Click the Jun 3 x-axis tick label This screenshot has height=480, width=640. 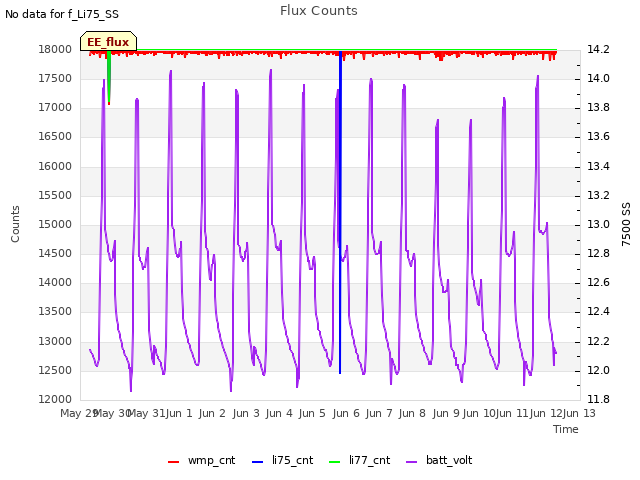pyautogui.click(x=246, y=413)
